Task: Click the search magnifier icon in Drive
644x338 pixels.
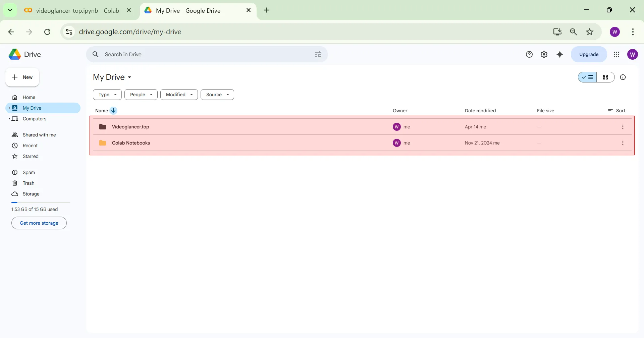Action: [x=96, y=54]
